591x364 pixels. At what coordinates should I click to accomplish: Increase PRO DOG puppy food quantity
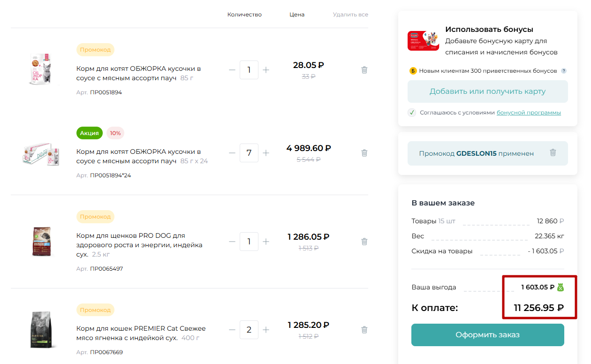[x=266, y=242]
